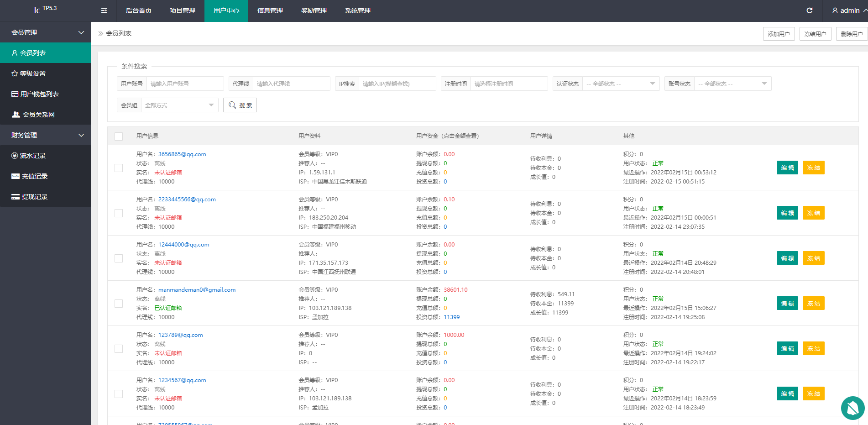Click the 充值记录 sidebar icon

click(x=16, y=176)
